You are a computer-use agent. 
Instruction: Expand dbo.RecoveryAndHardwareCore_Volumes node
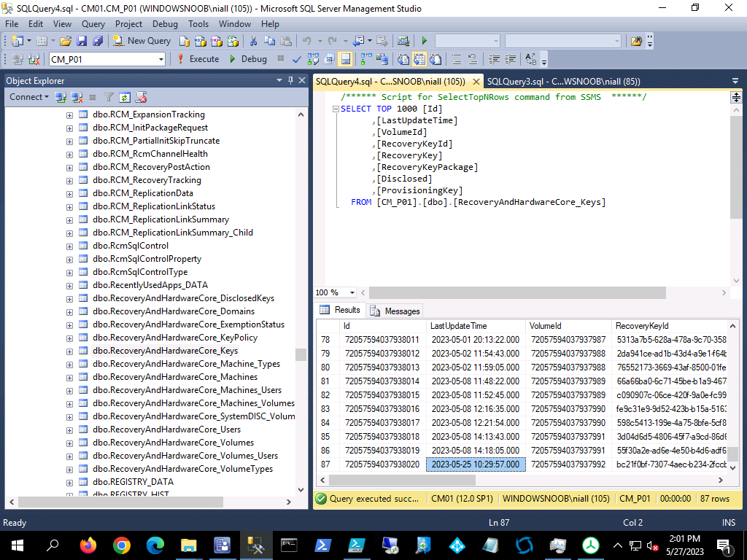coord(69,443)
